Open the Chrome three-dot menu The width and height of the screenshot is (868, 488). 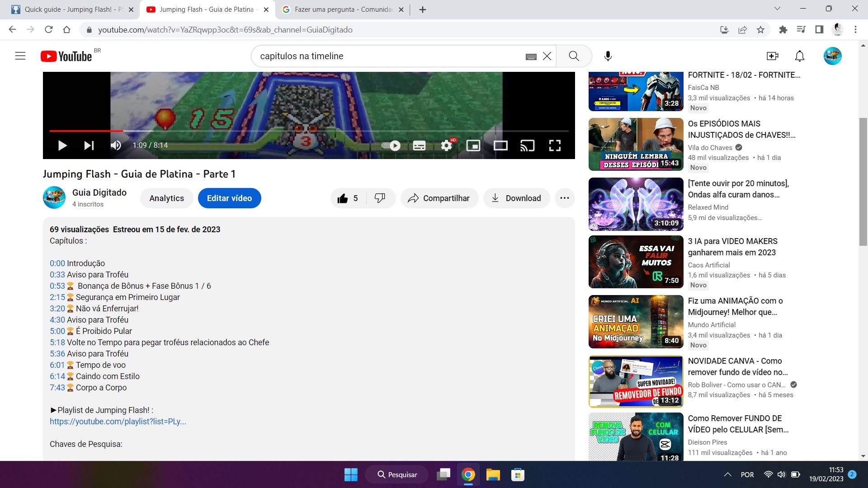pyautogui.click(x=855, y=29)
